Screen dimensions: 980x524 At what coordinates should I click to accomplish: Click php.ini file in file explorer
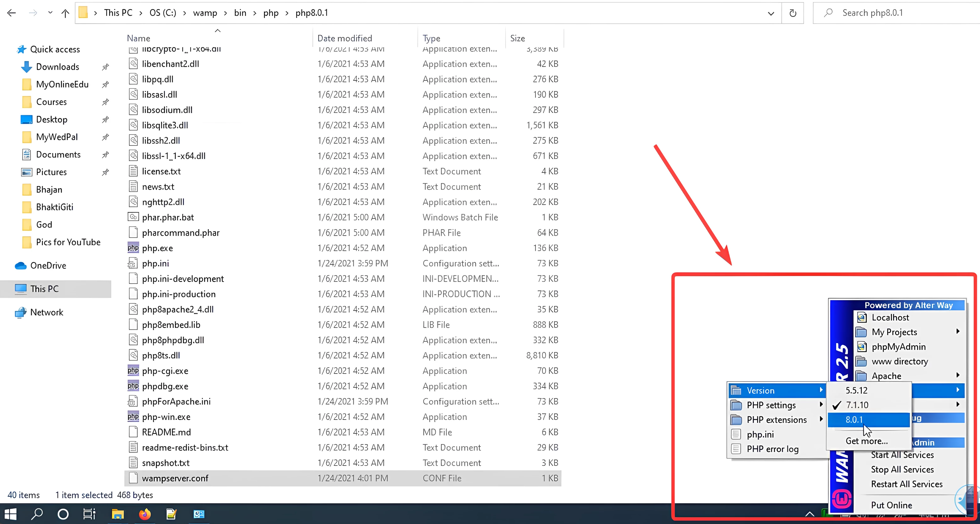pyautogui.click(x=155, y=263)
